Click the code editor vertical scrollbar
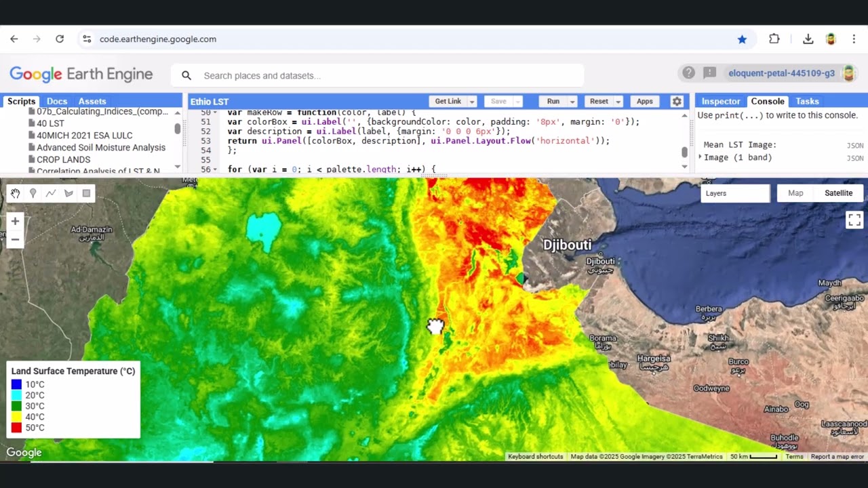This screenshot has width=868, height=488. [x=684, y=152]
